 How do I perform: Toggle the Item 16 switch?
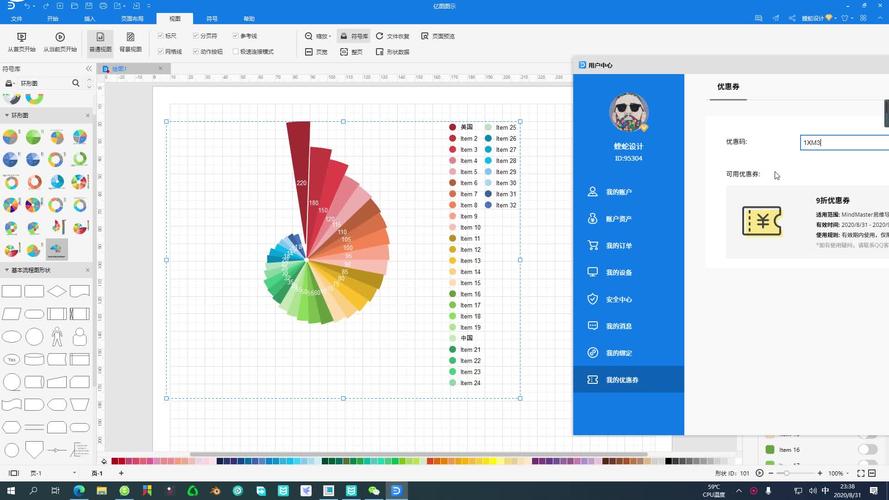click(x=867, y=450)
